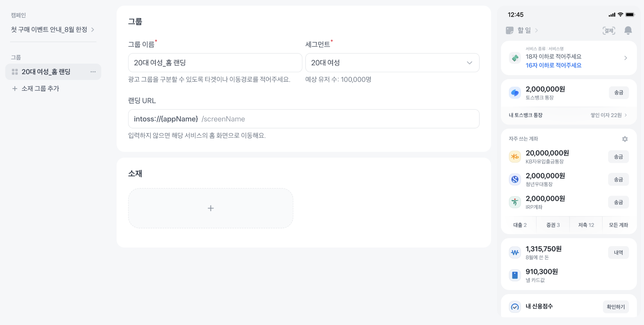This screenshot has width=644, height=325.
Task: Expand the campaign 첫 구매 이벤트 안내_8월 한정
Action: click(x=52, y=30)
